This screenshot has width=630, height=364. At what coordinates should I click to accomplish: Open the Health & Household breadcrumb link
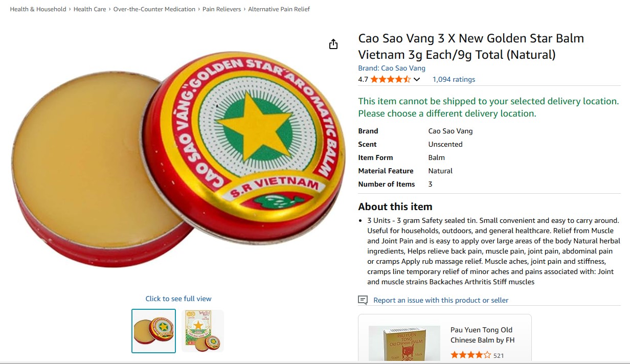(x=37, y=9)
